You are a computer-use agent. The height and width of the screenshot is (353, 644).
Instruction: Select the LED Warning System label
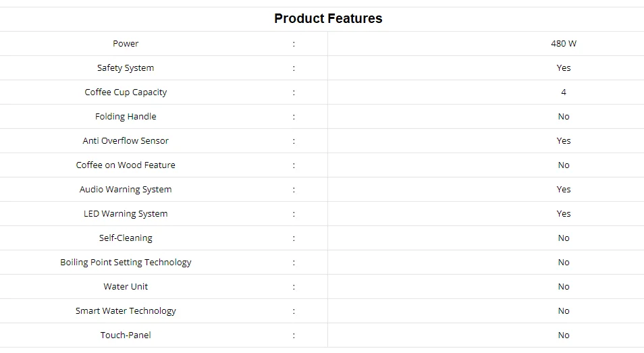pyautogui.click(x=126, y=214)
